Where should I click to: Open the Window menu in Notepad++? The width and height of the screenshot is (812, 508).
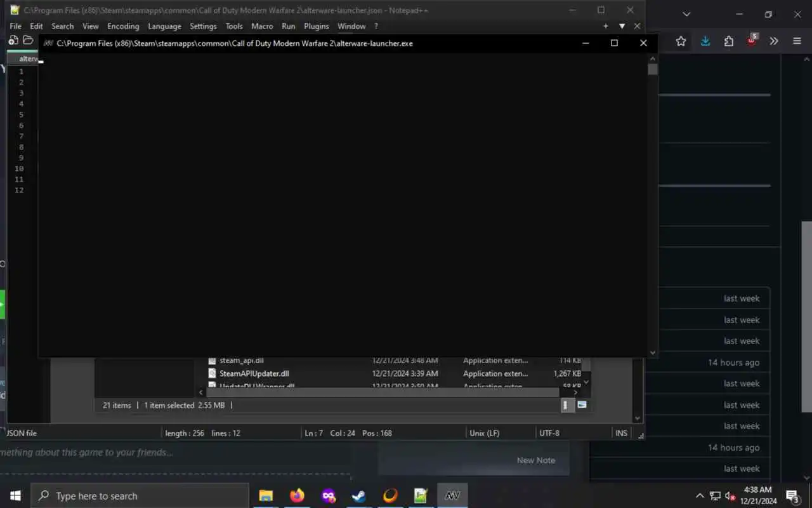[x=351, y=26]
